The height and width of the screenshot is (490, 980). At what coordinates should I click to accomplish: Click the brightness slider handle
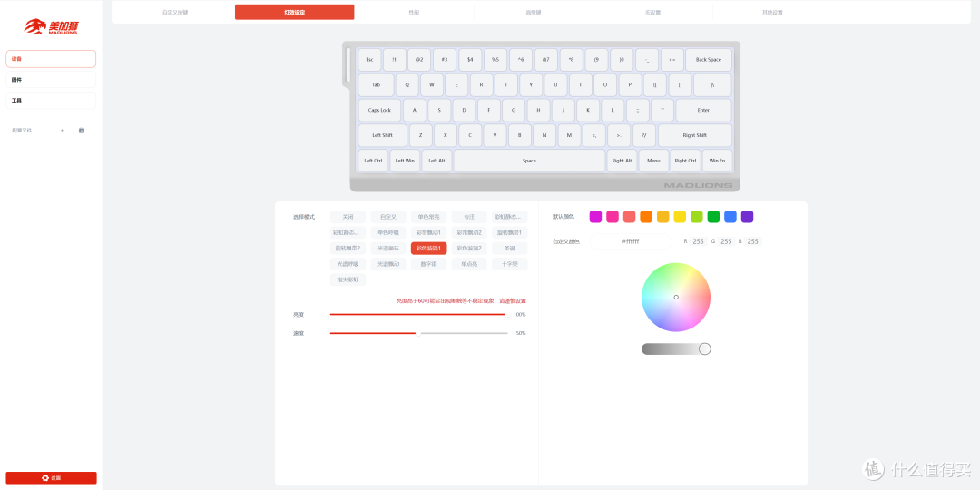click(505, 314)
